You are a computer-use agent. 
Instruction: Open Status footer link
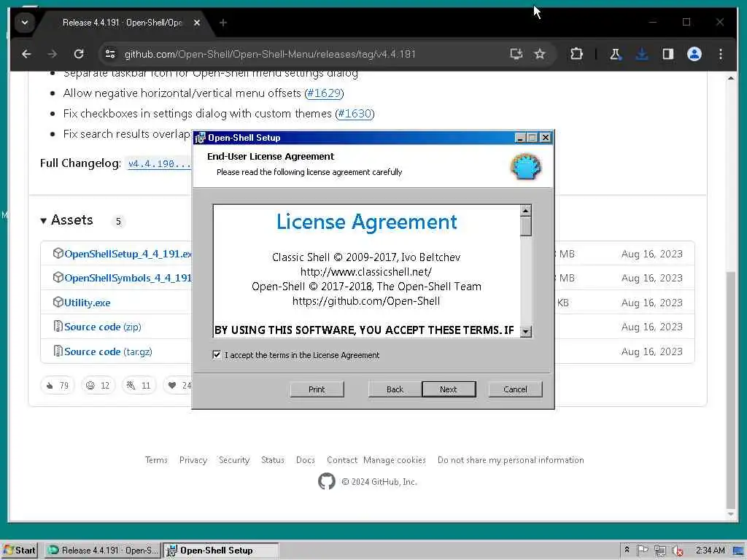(273, 460)
